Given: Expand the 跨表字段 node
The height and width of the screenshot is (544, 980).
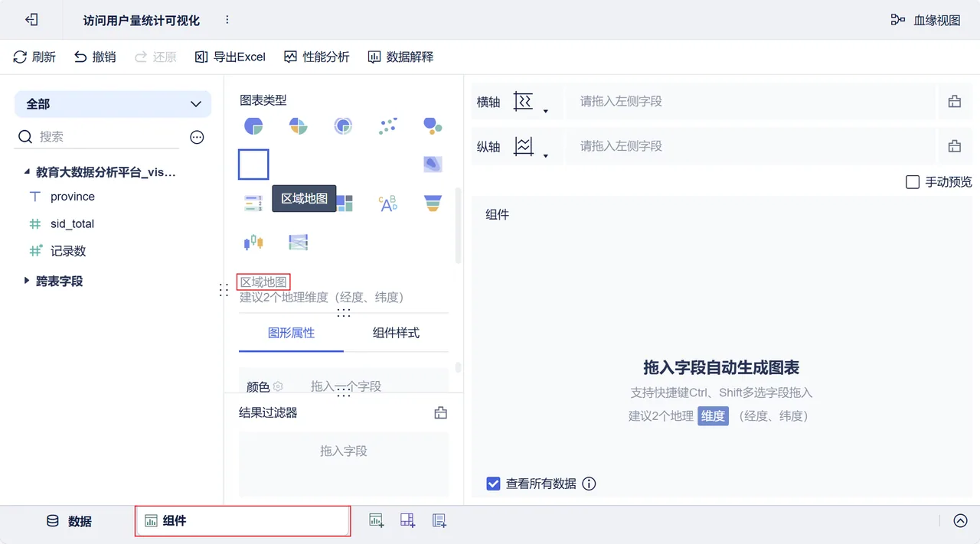Looking at the screenshot, I should [28, 281].
